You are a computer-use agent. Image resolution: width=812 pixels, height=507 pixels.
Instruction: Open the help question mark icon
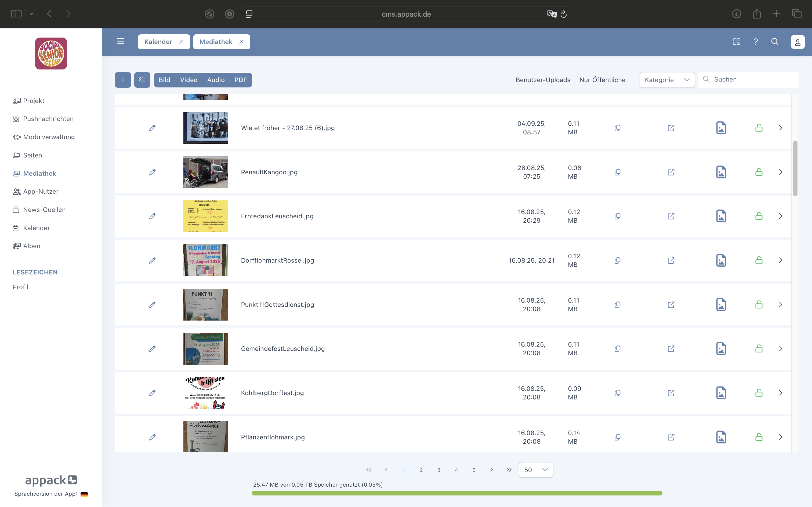[756, 42]
